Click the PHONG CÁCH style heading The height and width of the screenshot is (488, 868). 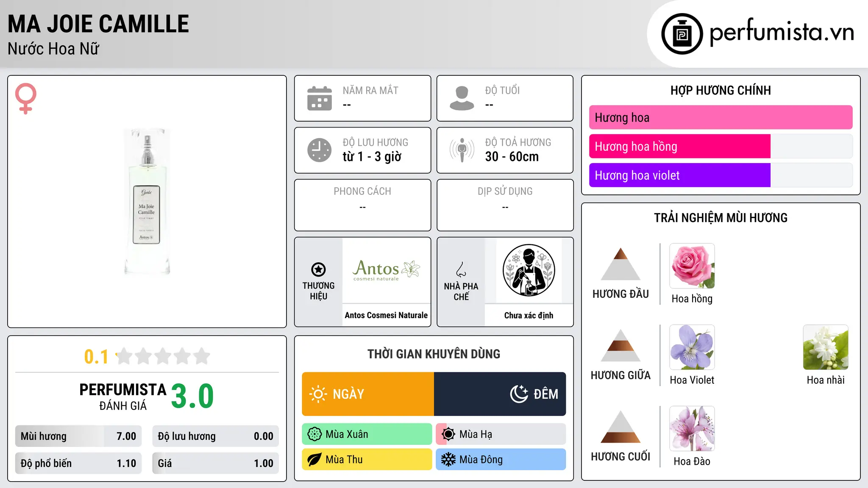(362, 191)
